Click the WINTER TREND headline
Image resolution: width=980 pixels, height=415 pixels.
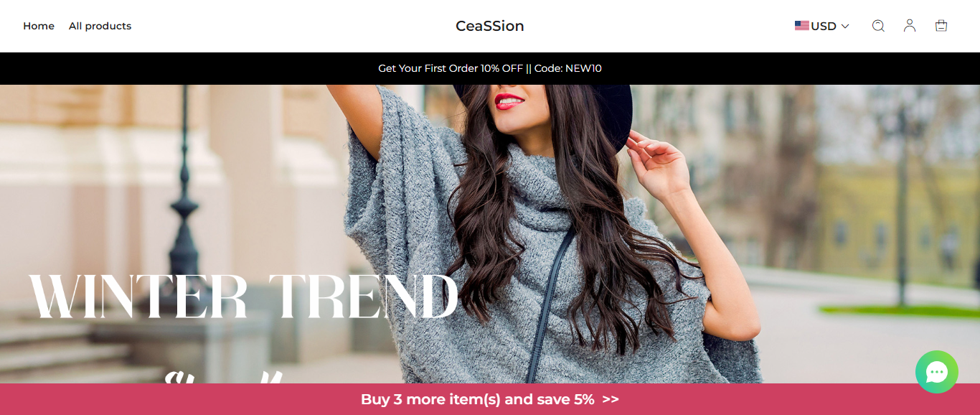(x=243, y=297)
